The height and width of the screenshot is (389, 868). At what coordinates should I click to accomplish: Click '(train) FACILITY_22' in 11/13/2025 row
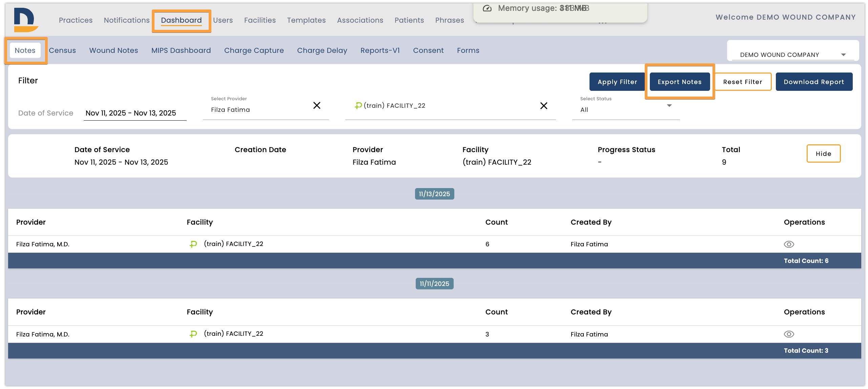tap(233, 244)
